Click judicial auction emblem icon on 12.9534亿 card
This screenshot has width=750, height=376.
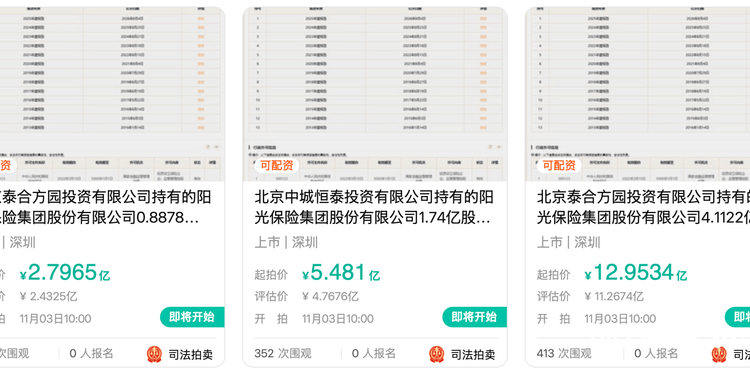pos(719,354)
